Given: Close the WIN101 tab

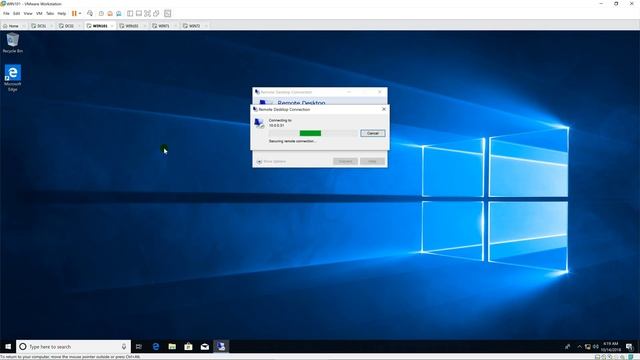Looking at the screenshot, I should (112, 26).
